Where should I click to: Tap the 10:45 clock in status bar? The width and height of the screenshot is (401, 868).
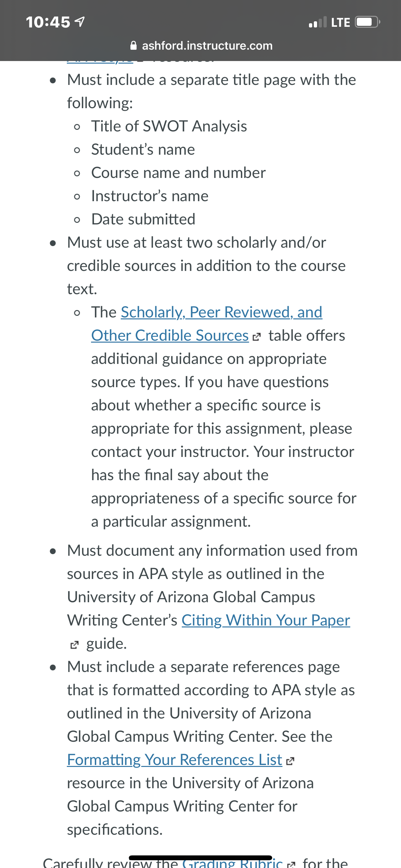(48, 22)
